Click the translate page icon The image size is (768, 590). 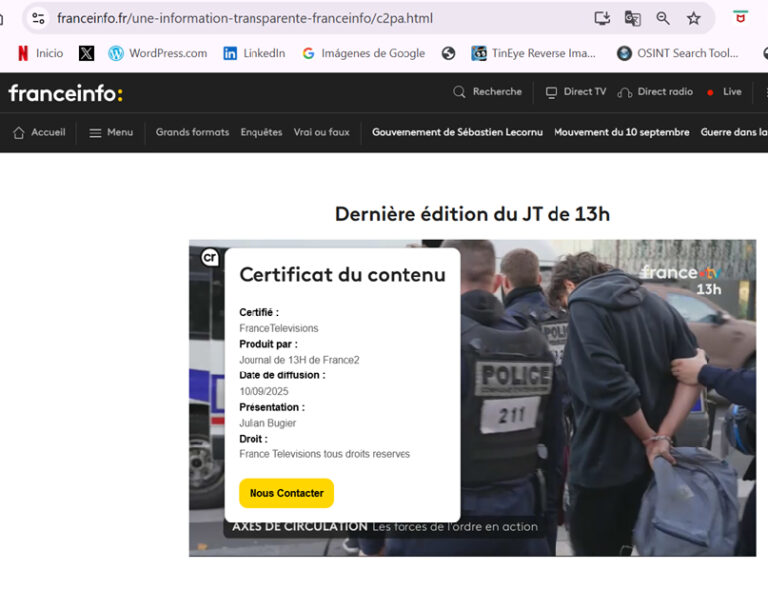[x=633, y=18]
